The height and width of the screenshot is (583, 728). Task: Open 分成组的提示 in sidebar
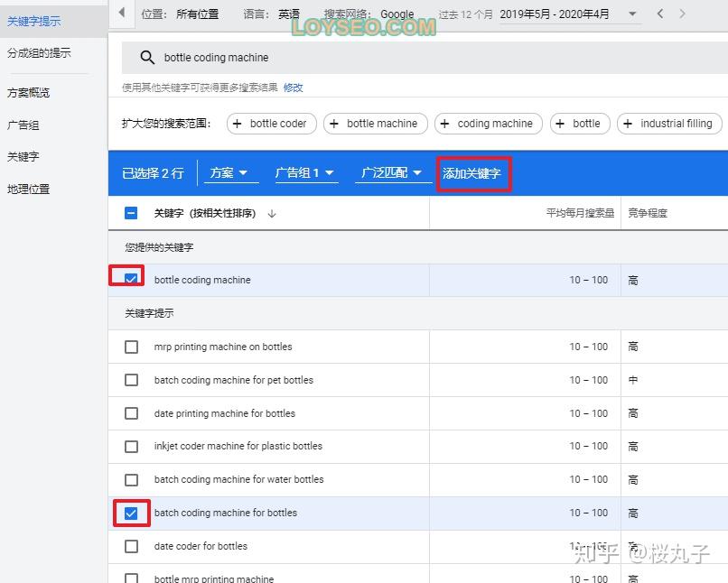pos(39,53)
